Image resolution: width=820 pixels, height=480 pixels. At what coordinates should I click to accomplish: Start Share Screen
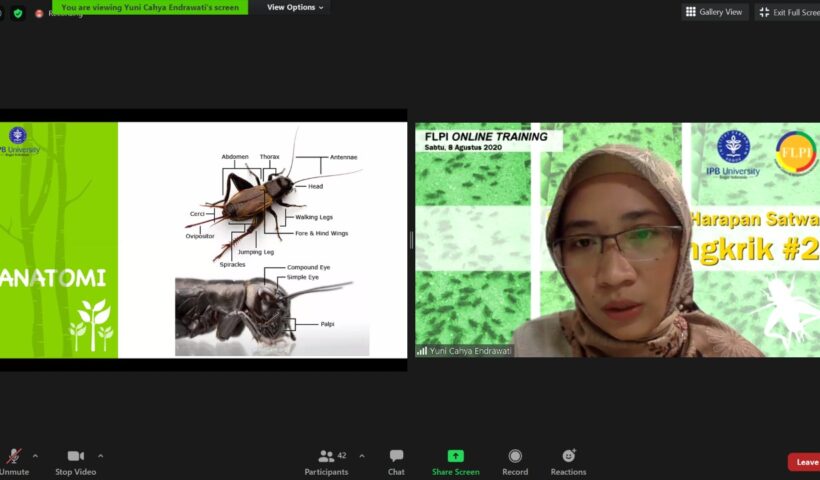click(x=455, y=460)
